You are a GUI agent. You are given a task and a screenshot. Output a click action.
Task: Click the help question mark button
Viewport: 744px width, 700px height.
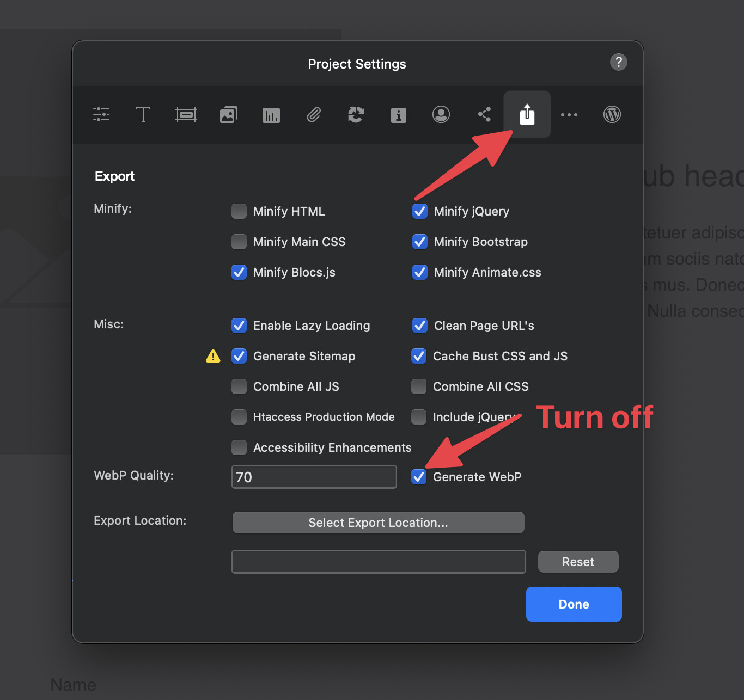pos(618,62)
